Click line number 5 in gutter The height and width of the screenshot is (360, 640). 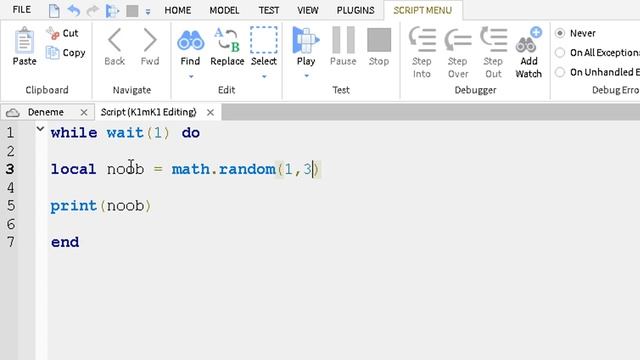point(11,206)
